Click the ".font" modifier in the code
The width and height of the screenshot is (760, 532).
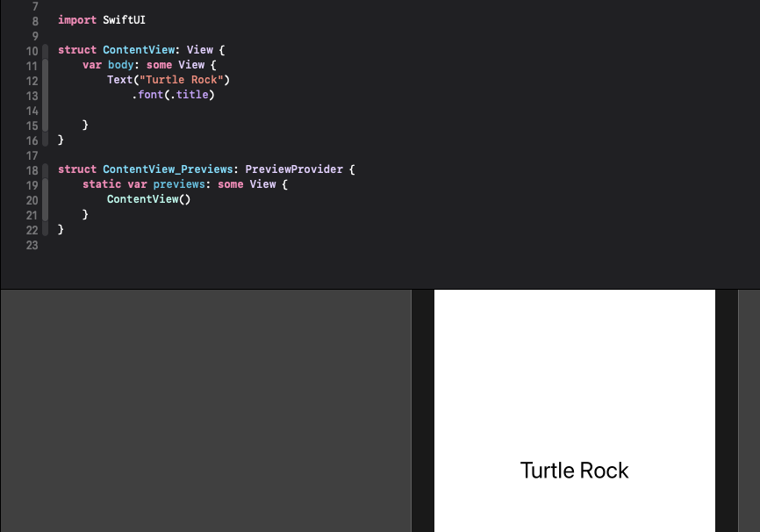pos(147,95)
